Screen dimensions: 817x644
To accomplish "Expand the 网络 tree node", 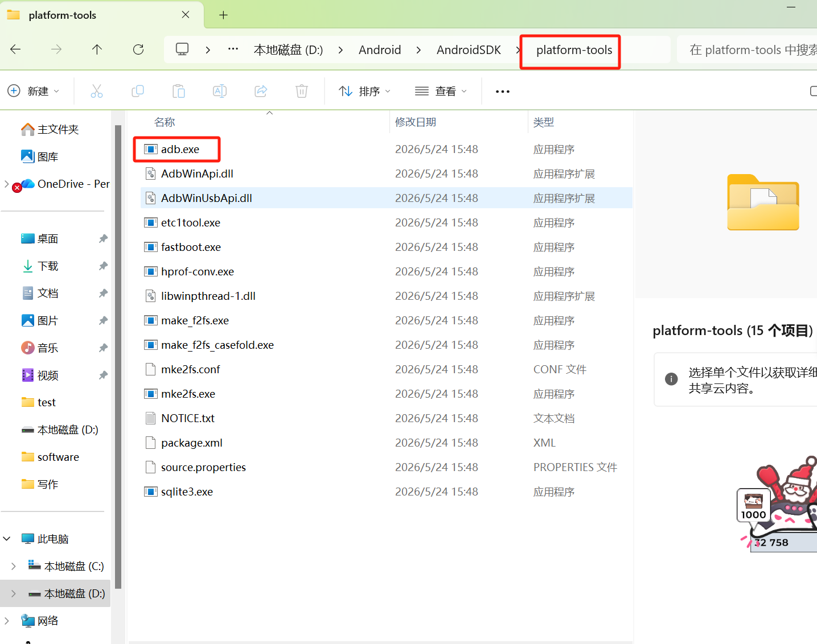I will point(7,621).
